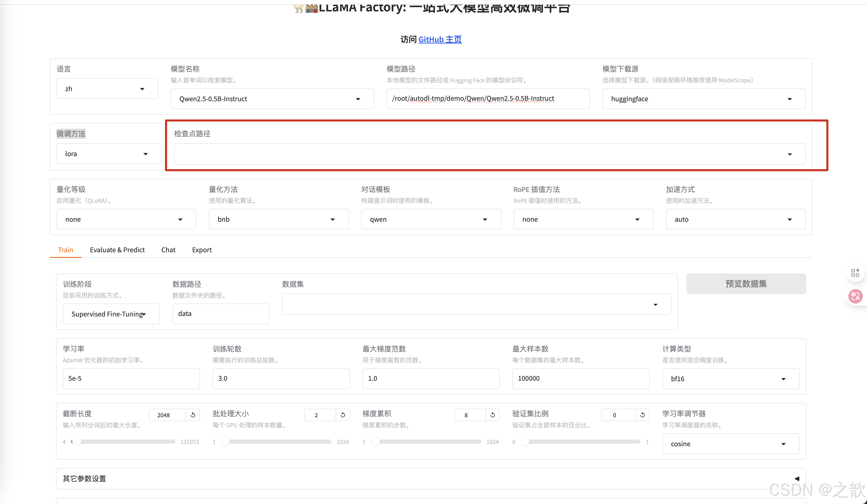Click the 批处理大小 number box showing 2
Viewport: 867px width, 504px height.
point(320,415)
